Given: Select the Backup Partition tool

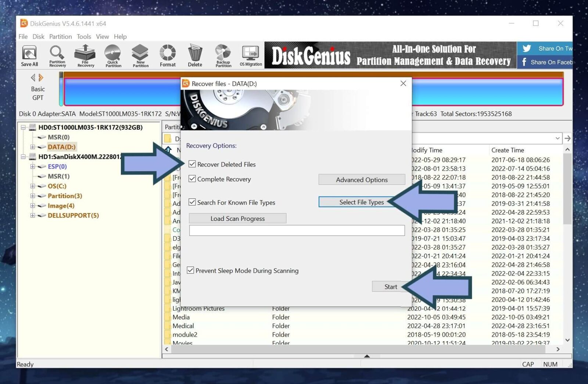Looking at the screenshot, I should [x=223, y=55].
